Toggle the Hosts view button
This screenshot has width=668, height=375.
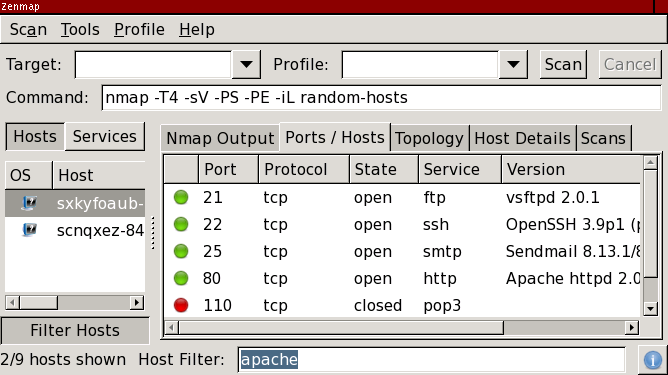[35, 136]
